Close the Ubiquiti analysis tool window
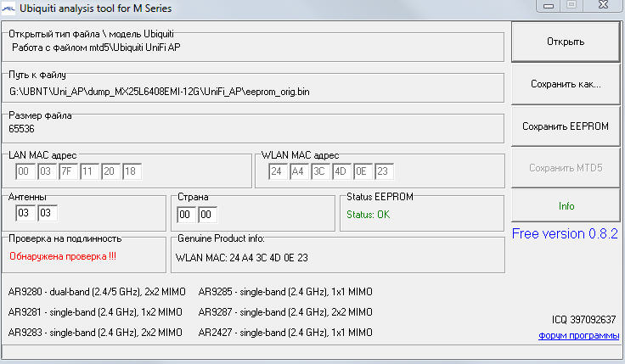This screenshot has width=625, height=364. click(604, 5)
